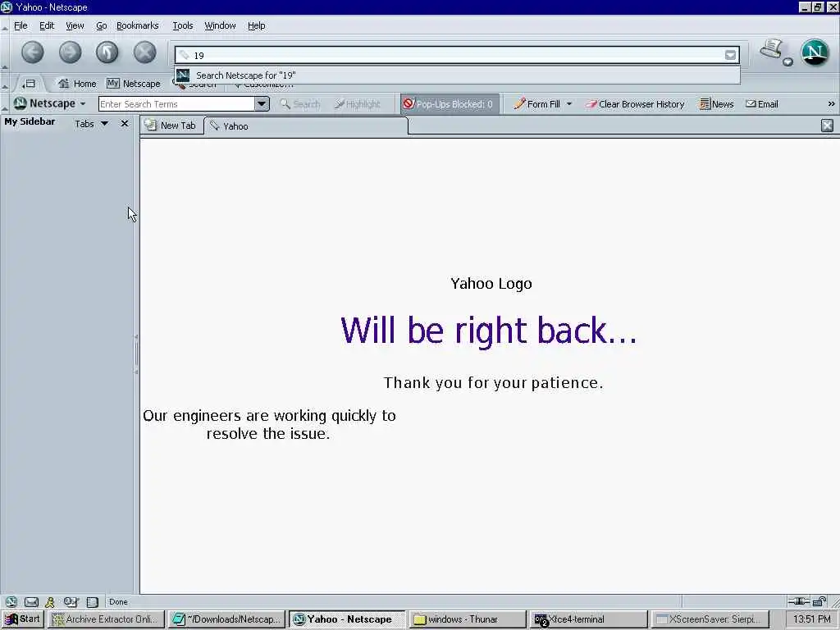This screenshot has height=630, width=840.
Task: Open the URL bar history dropdown
Action: pos(730,55)
